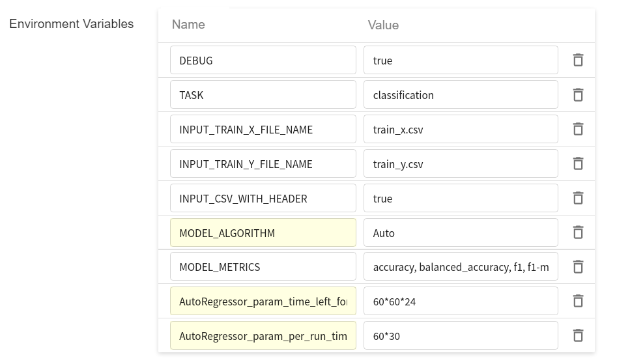Remove the INPUT_CSV_WITH_HEADER variable
This screenshot has width=630, height=364.
(577, 198)
